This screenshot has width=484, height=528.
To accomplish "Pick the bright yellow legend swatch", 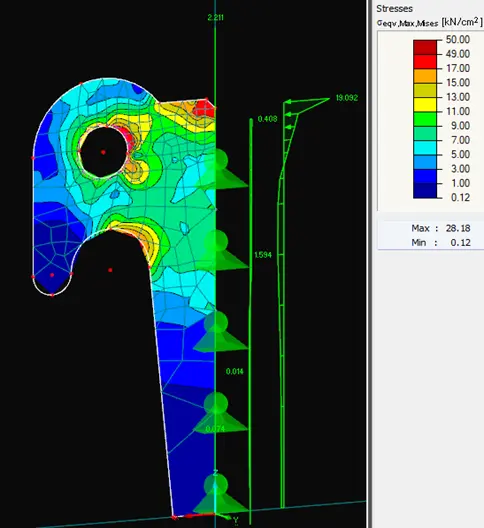I will (x=425, y=105).
